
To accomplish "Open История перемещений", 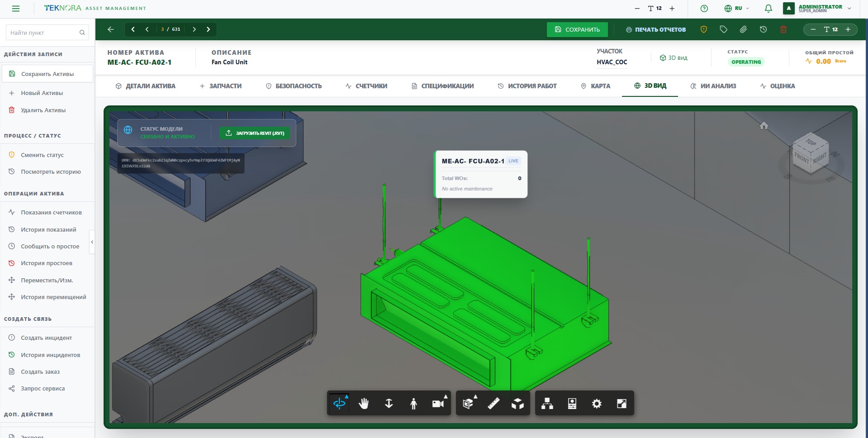I will point(47,297).
